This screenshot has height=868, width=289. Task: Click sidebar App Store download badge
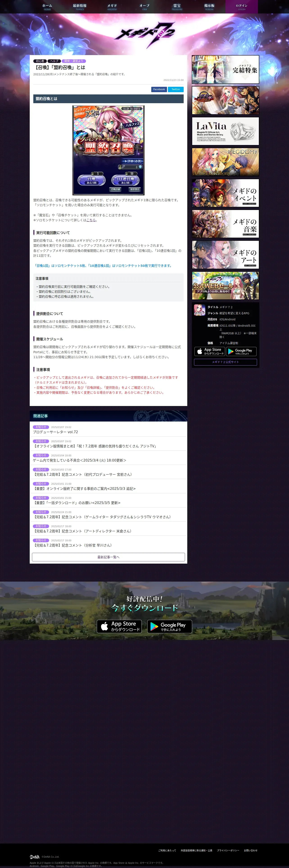pos(210,351)
